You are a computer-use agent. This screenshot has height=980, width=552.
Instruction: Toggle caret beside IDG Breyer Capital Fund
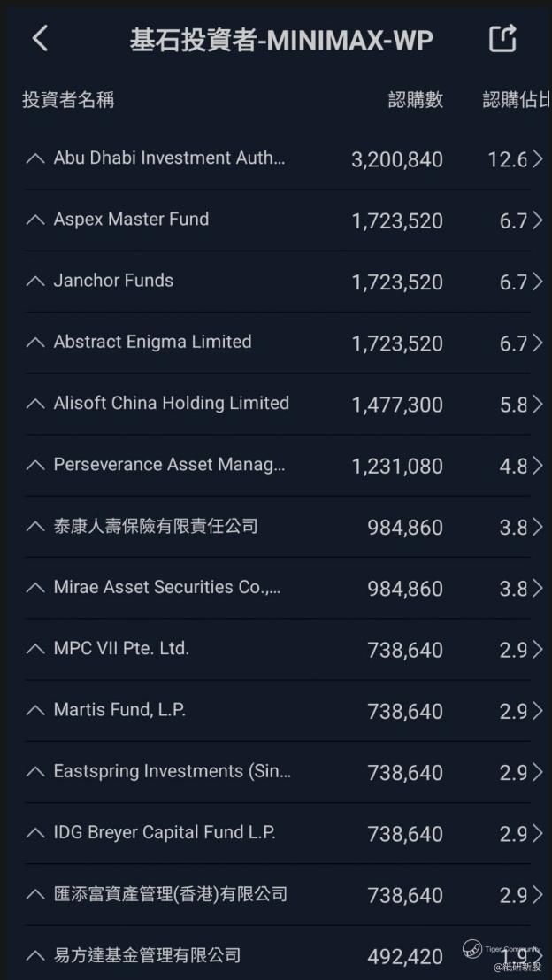35,833
